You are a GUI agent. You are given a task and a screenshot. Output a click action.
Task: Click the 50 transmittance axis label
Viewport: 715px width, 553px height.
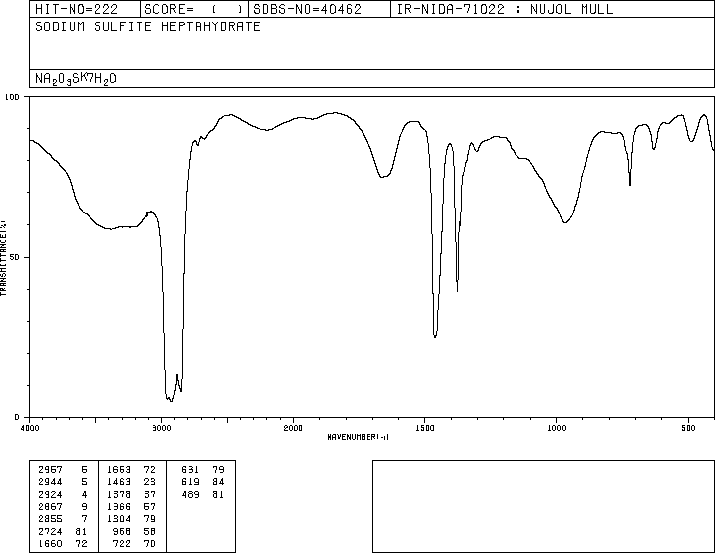pos(15,257)
